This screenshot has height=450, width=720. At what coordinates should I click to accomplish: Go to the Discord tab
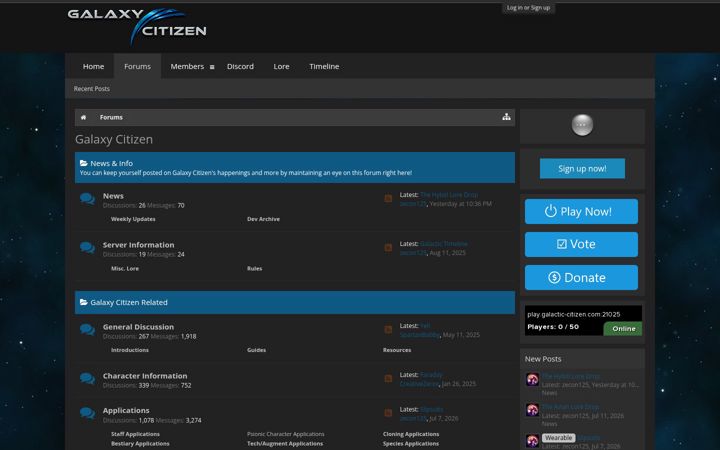pyautogui.click(x=240, y=66)
